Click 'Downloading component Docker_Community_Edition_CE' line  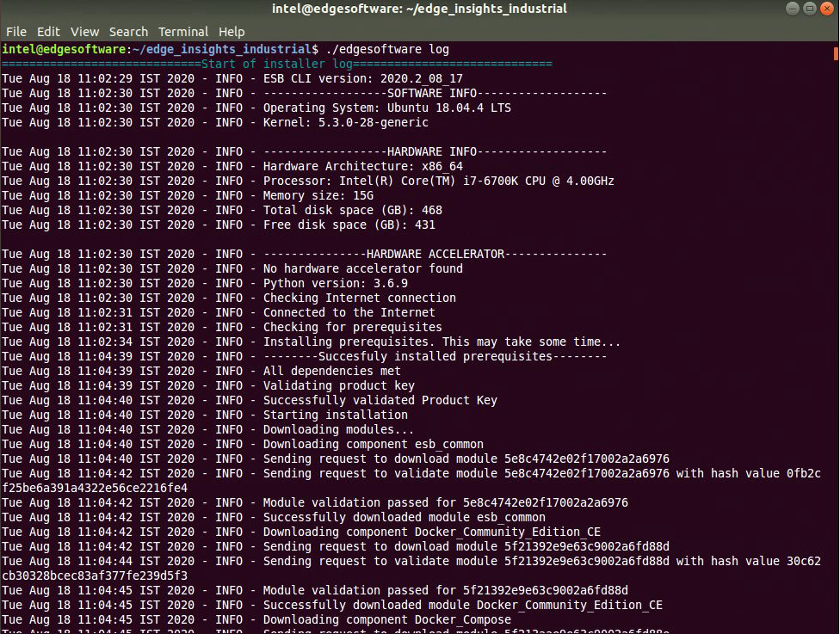point(301,532)
